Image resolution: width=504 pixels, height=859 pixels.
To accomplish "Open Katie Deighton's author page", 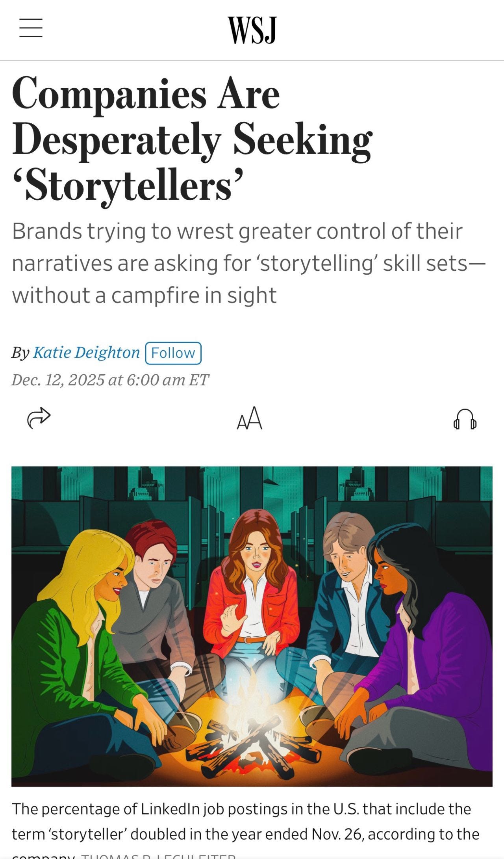I will pos(86,352).
